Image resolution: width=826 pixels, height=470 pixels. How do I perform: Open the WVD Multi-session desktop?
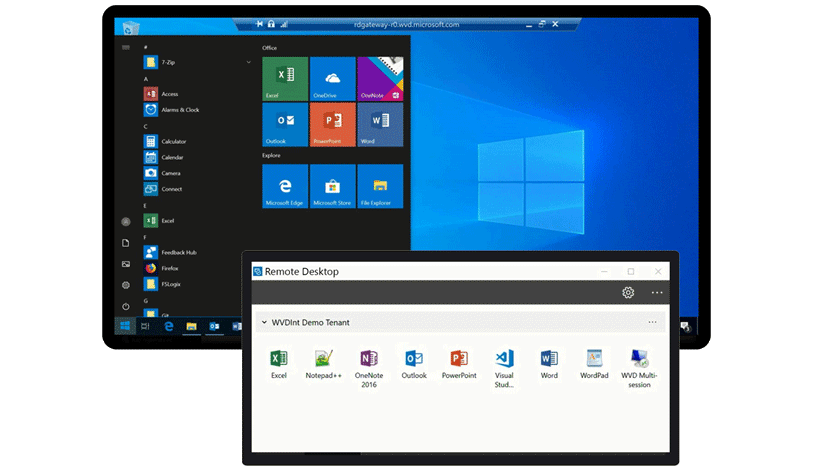[x=639, y=369]
